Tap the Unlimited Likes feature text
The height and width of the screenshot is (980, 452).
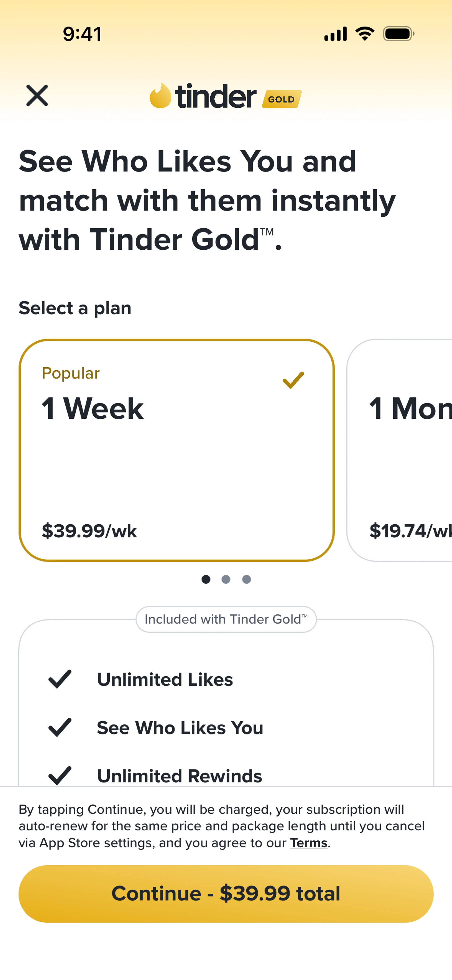point(165,680)
